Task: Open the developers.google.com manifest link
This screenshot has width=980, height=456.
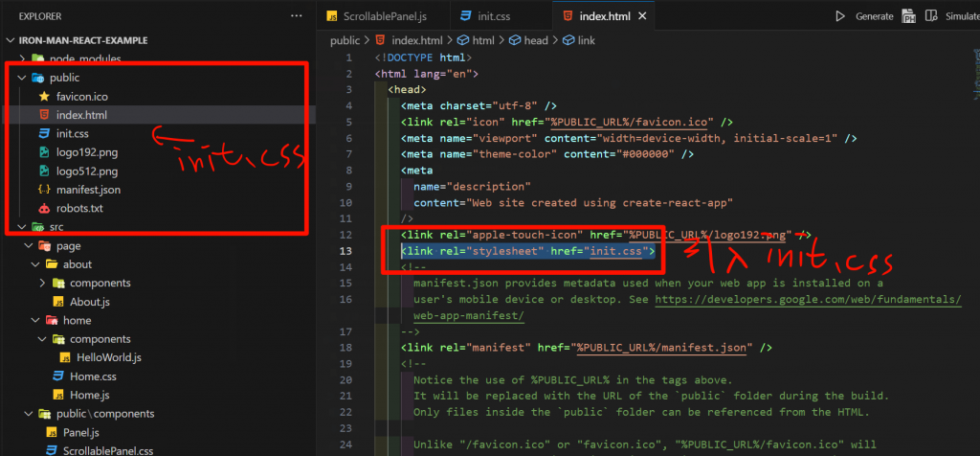Action: [808, 300]
